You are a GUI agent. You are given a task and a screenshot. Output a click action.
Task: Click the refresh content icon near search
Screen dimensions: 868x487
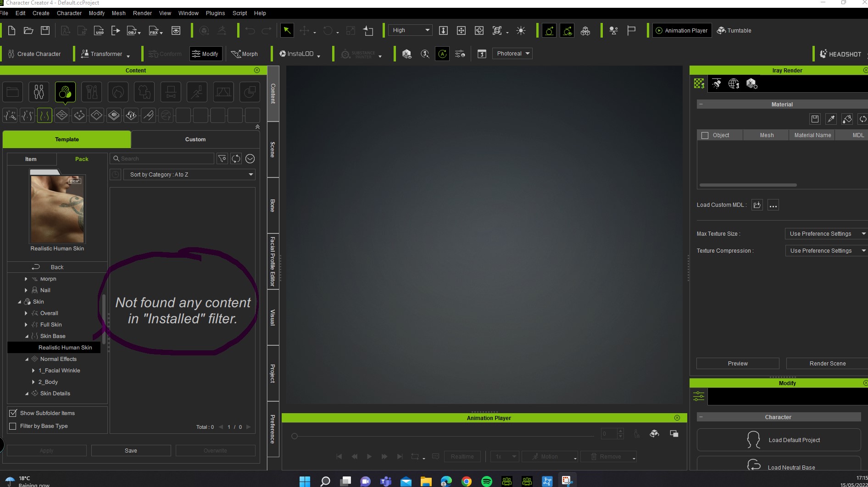236,159
